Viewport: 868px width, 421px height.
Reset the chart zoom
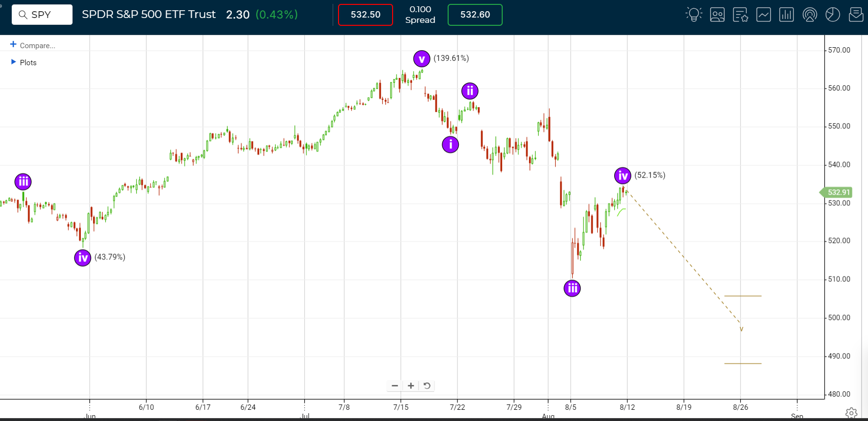click(427, 385)
